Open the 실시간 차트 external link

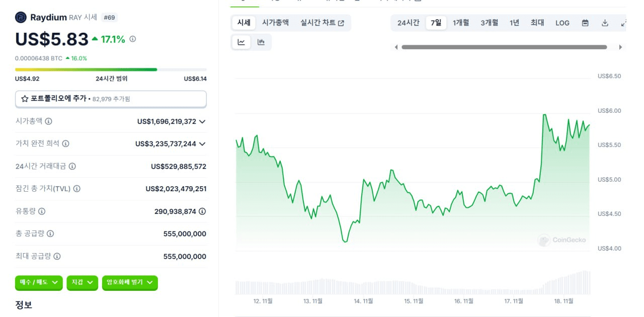coord(322,23)
